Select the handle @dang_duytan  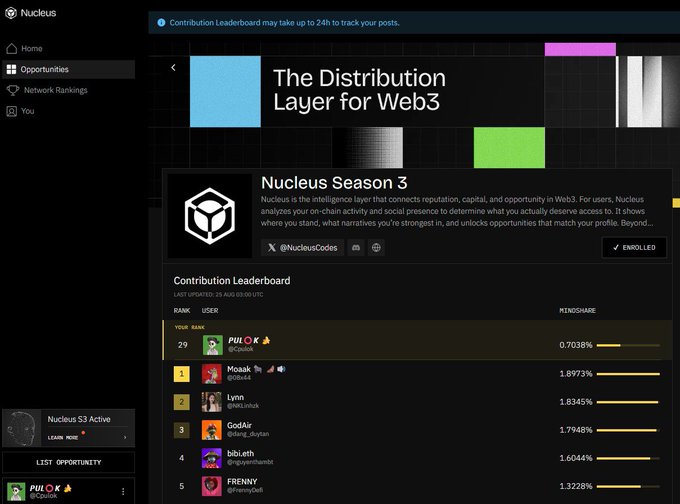coord(248,434)
